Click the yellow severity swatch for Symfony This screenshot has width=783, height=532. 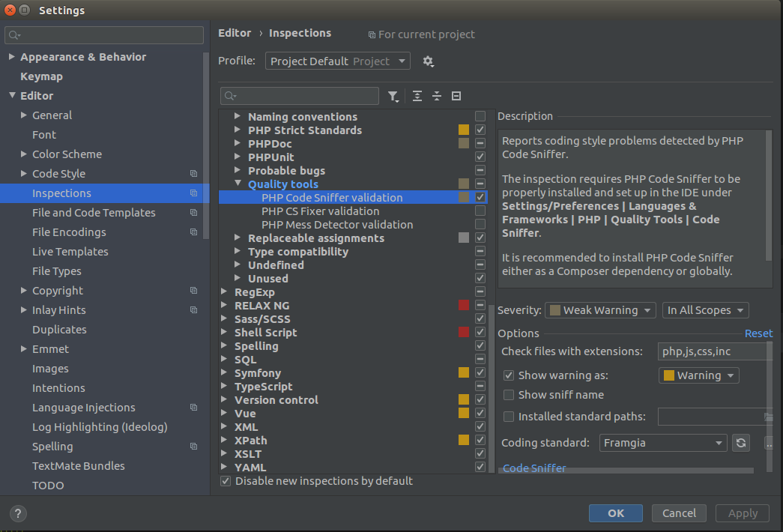click(464, 373)
